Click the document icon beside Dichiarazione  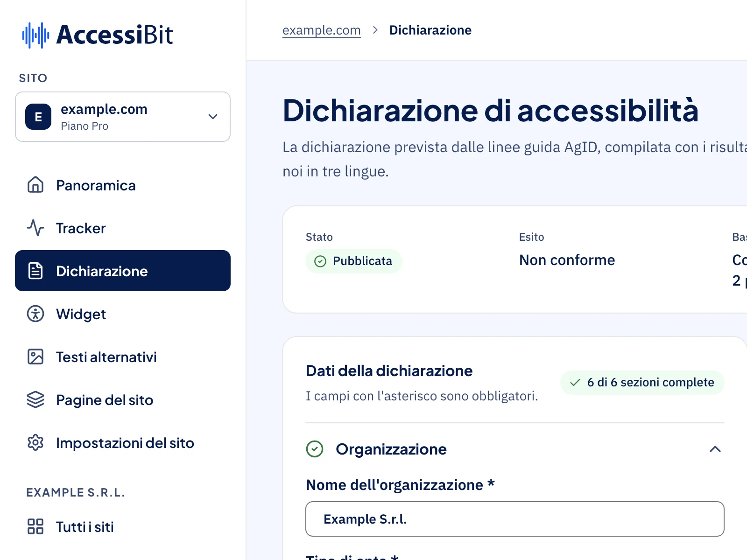click(35, 271)
